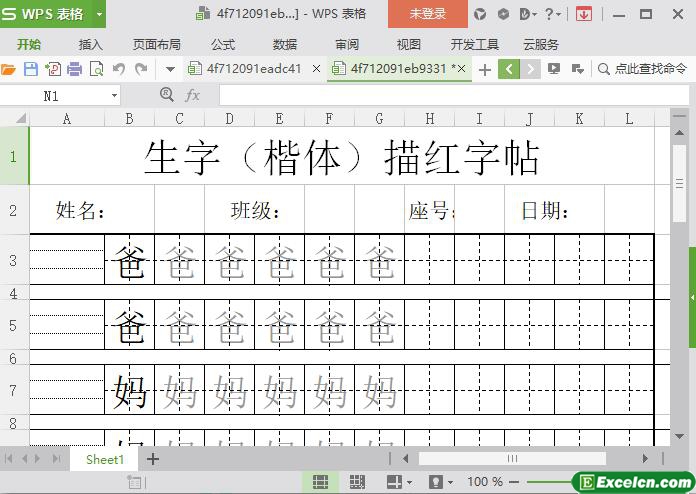
Task: Open the help question mark dropdown
Action: [553, 14]
